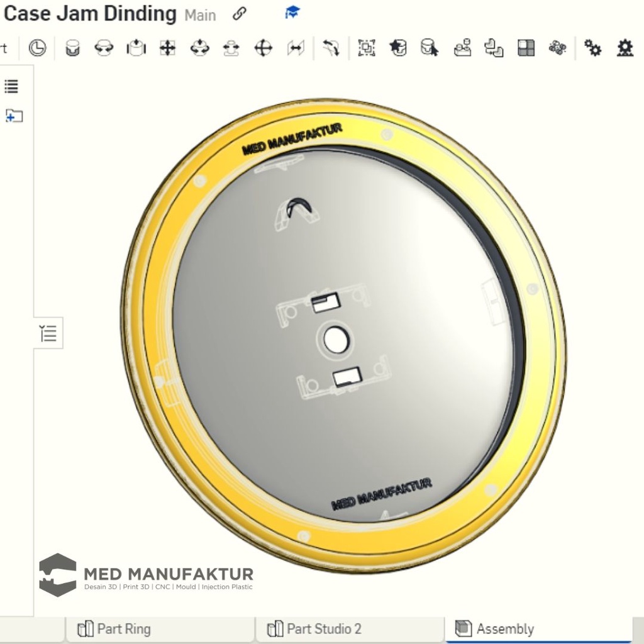Click the add folder icon in sidebar
Screen dimensions: 644x644
[x=14, y=116]
